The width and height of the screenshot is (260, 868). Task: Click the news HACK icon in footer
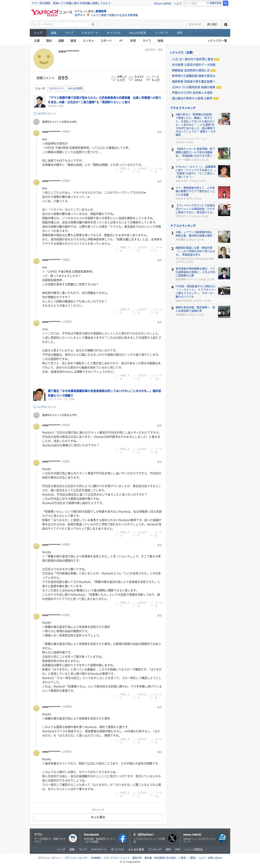[222, 838]
